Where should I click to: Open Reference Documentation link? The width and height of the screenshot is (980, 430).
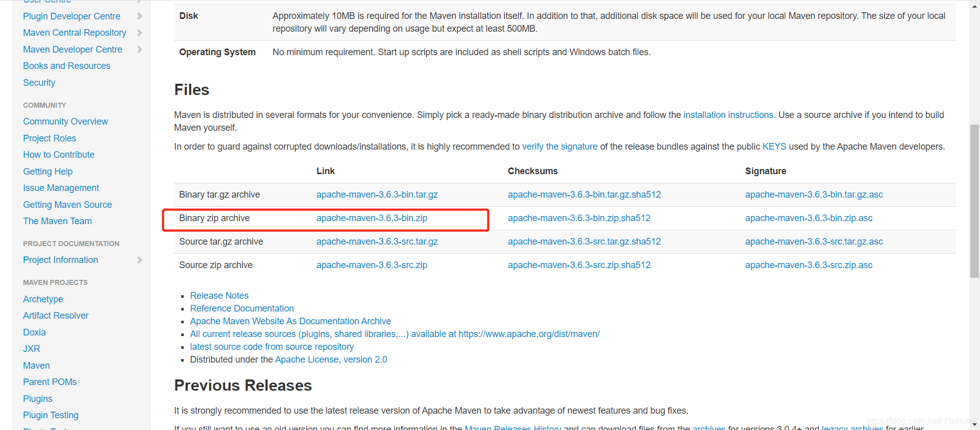[242, 308]
